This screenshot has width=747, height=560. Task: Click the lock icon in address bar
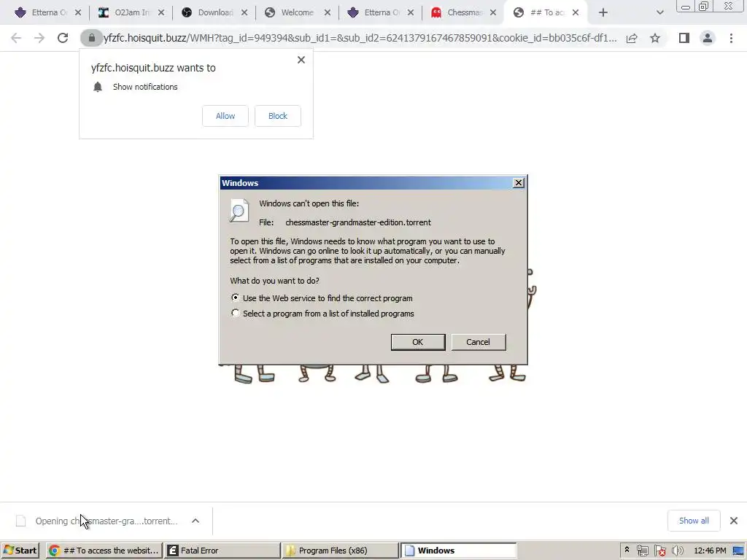[91, 38]
